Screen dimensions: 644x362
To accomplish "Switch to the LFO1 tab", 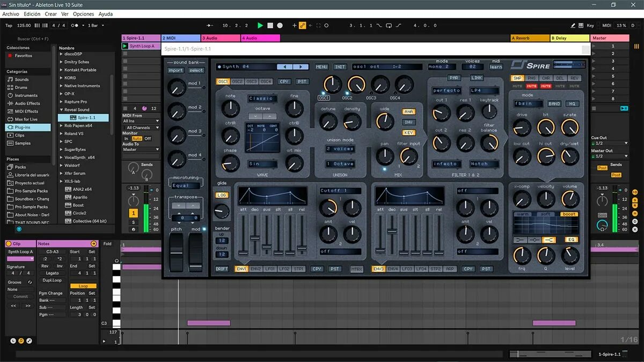I will pos(270,269).
